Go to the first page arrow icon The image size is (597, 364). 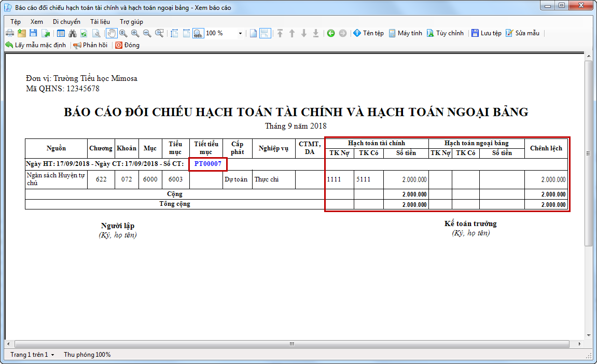point(280,33)
